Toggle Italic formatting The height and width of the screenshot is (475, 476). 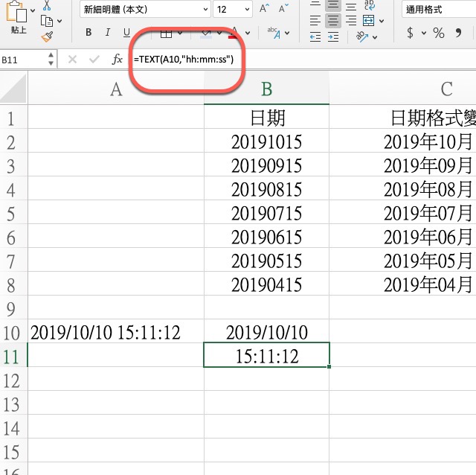(107, 32)
